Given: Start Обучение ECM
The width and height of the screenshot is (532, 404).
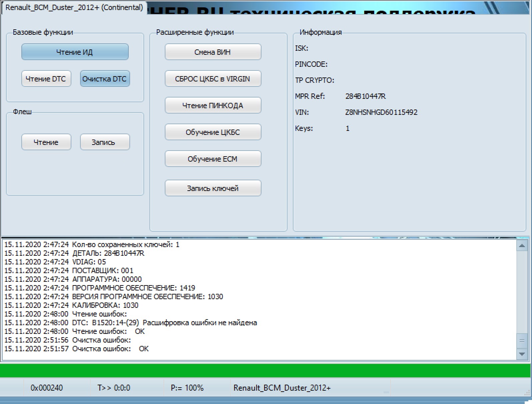Looking at the screenshot, I should click(213, 159).
